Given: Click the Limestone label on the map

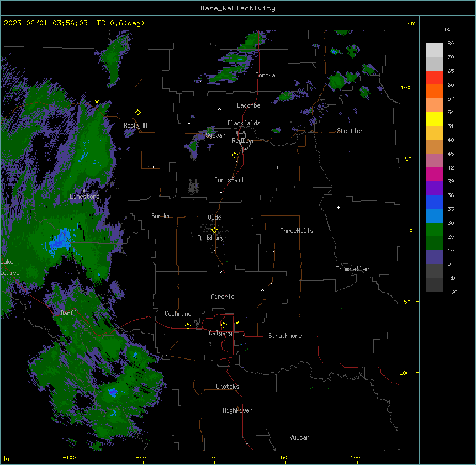Looking at the screenshot, I should (84, 197).
